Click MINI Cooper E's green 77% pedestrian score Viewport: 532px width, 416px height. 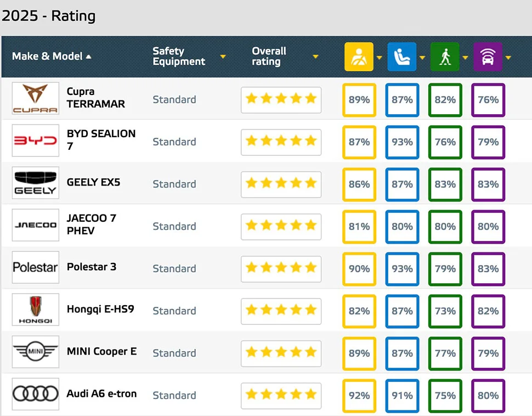445,353
